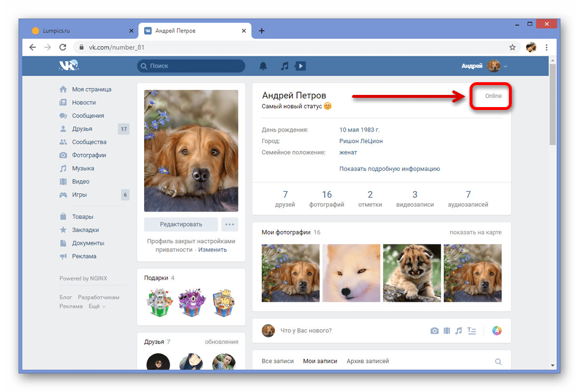Select the Все записи tab

coord(277,361)
